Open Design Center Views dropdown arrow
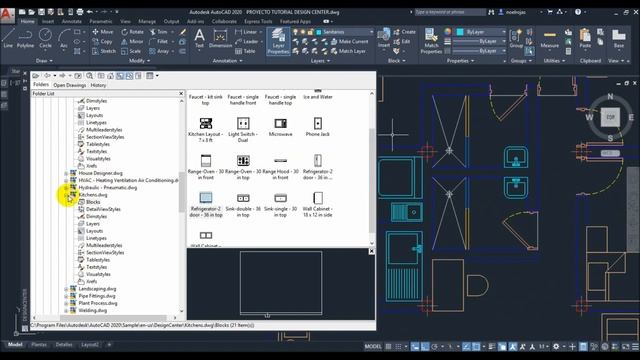Image resolution: width=640 pixels, height=360 pixels. coord(157,76)
